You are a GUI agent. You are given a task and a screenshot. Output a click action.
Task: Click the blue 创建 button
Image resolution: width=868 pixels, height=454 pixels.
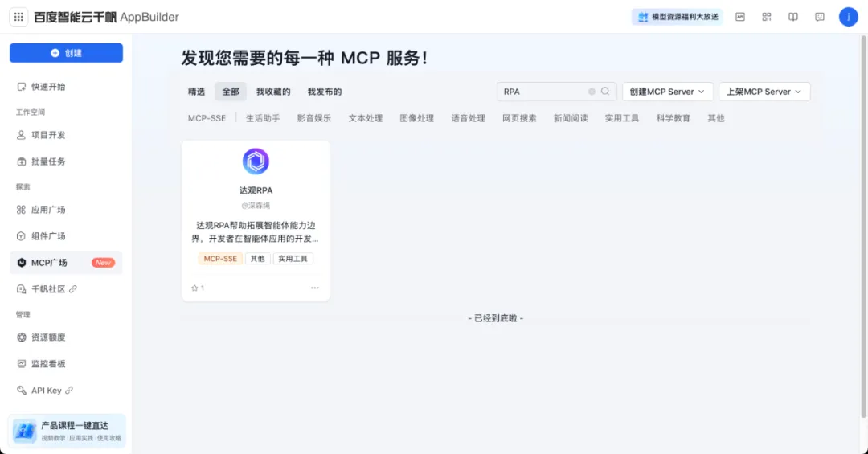pos(66,53)
